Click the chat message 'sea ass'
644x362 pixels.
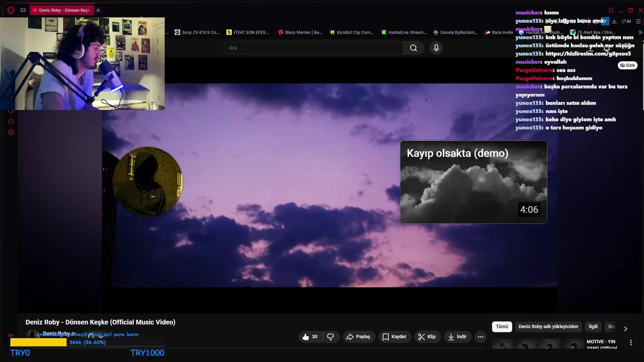coord(566,70)
